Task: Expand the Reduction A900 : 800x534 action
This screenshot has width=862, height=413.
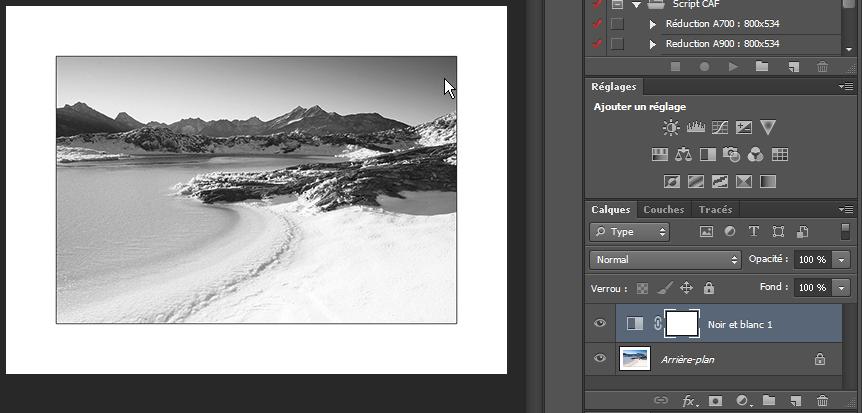Action: [653, 44]
